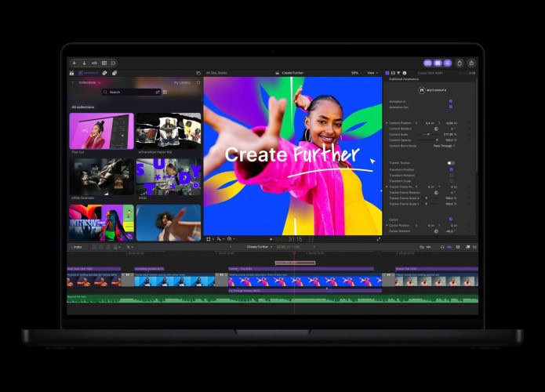
Task: Click the Cursor Rotation dial
Action: tap(436, 231)
